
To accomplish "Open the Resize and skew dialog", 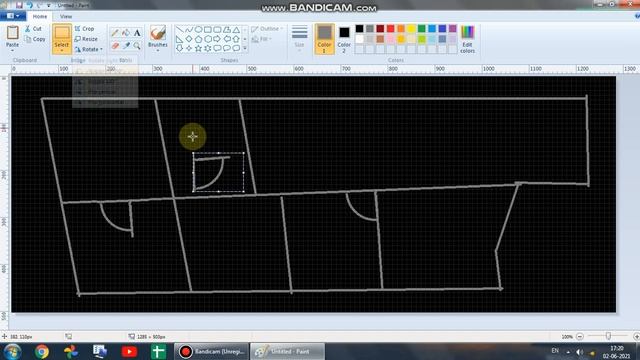I will point(86,39).
